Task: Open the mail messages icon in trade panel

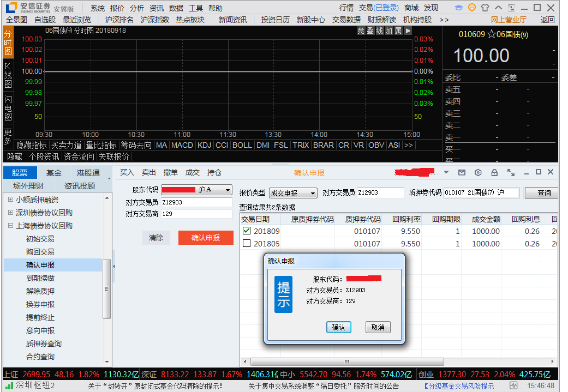Action: tap(462, 173)
